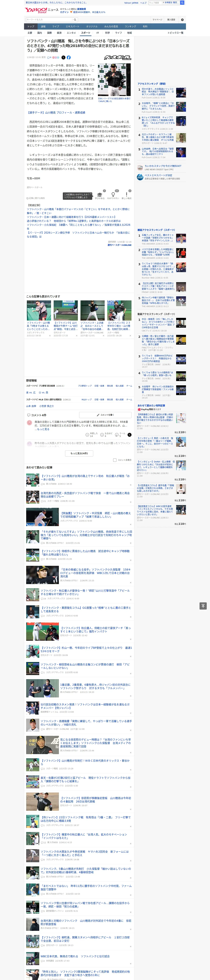The height and width of the screenshot is (980, 210).
Task: Open rank 1 baseball ranking article thumbnail
Action: coord(181,92)
